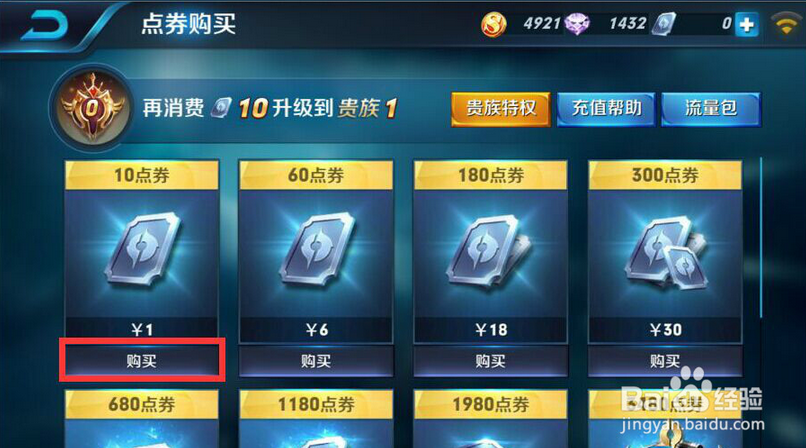
Task: Buy the 10点券 pack for ¥1
Action: click(142, 361)
